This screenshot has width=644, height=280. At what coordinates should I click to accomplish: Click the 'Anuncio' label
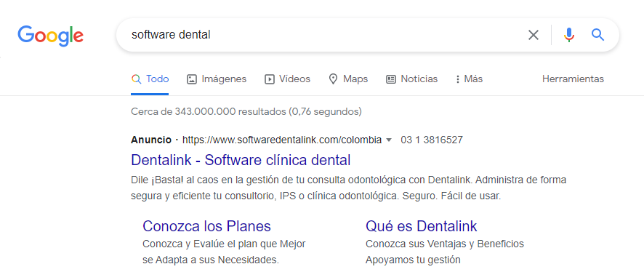coord(151,140)
